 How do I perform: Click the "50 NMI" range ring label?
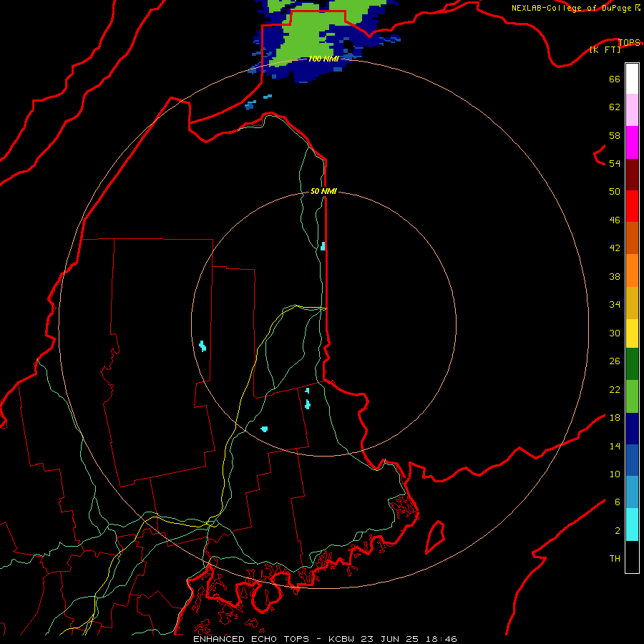[323, 191]
